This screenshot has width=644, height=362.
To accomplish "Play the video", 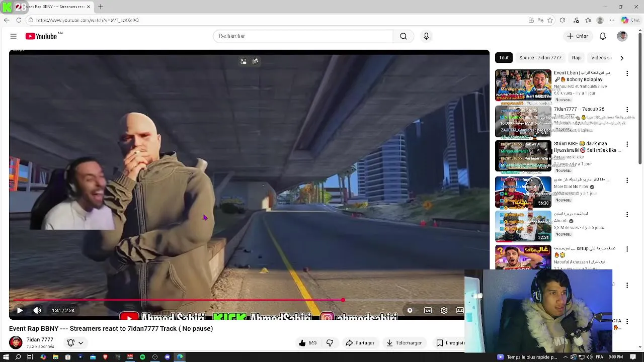I will (20, 311).
